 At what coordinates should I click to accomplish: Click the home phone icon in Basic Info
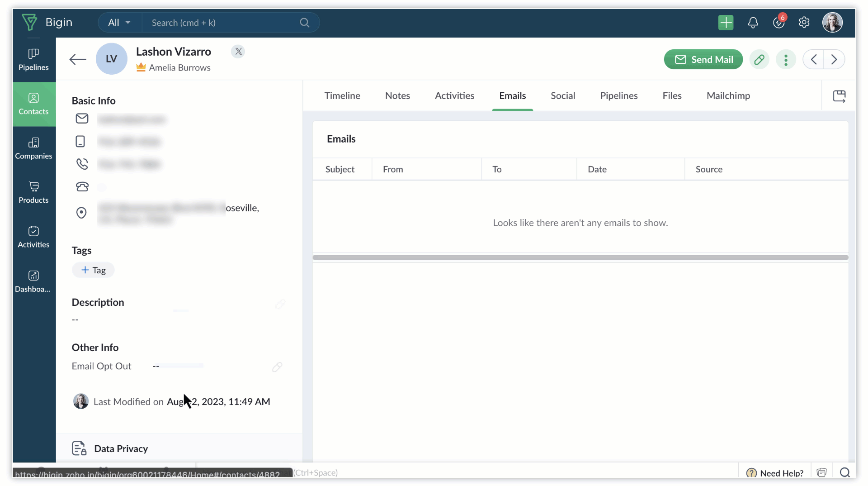pyautogui.click(x=82, y=186)
